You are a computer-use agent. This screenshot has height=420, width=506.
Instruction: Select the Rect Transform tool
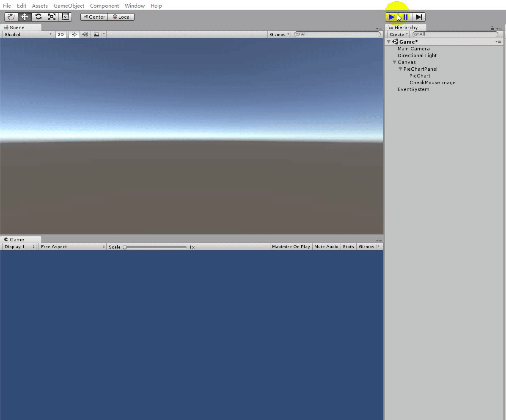click(65, 17)
